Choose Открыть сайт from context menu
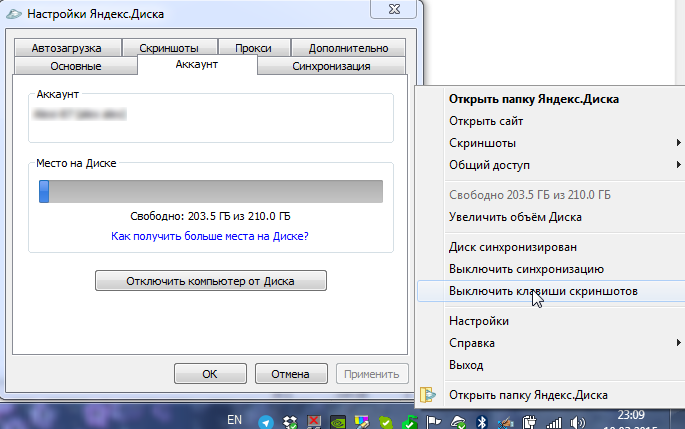685x429 pixels. coord(551,121)
